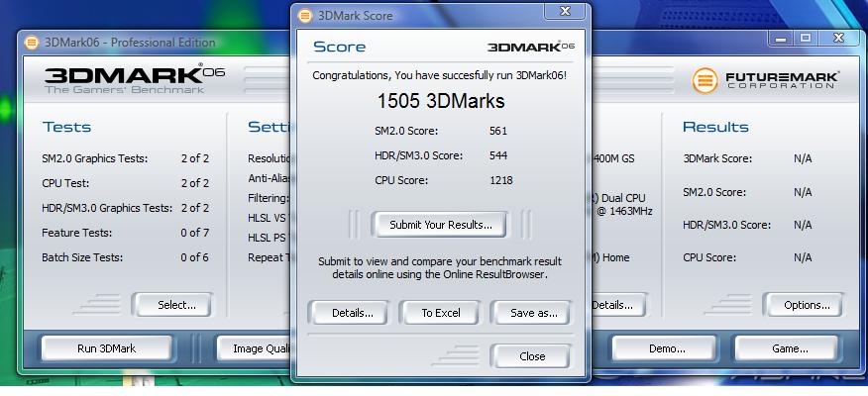The height and width of the screenshot is (396, 868).
Task: Click the Image Quality button in main window
Action: [x=254, y=348]
